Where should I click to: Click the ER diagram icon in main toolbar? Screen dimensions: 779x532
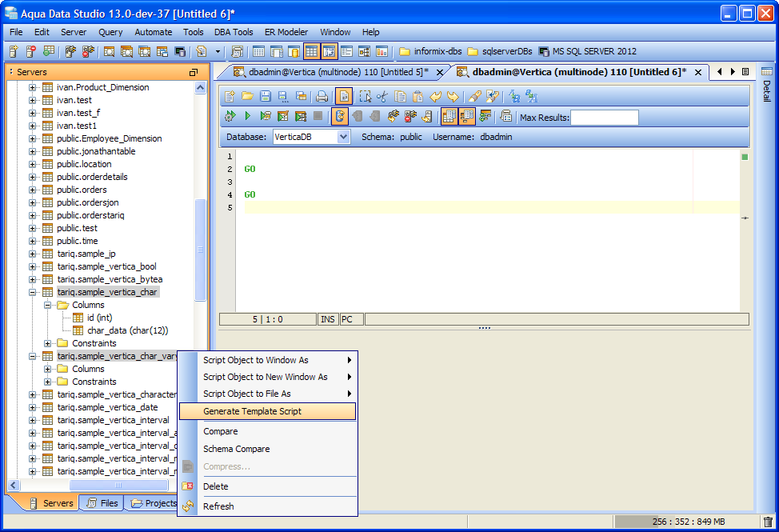coord(364,51)
